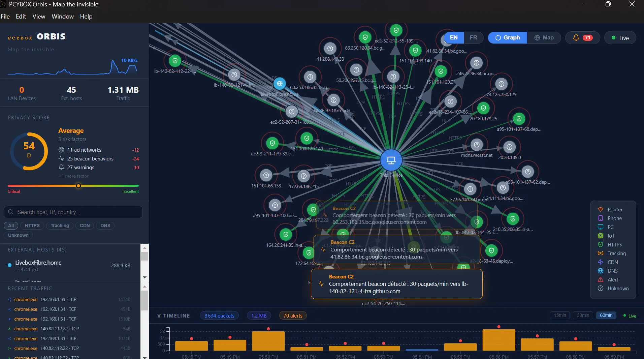Click the 151.101.66.133 node
Screen dimensions: 644x359
(x=266, y=175)
